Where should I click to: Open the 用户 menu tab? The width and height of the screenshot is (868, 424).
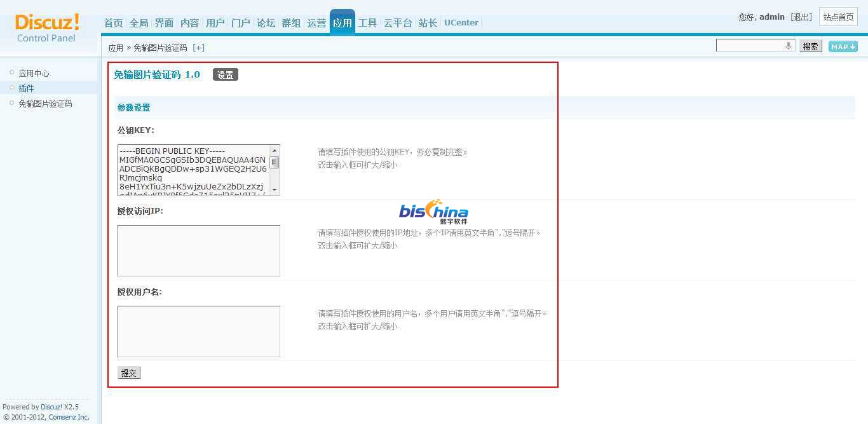pos(215,23)
